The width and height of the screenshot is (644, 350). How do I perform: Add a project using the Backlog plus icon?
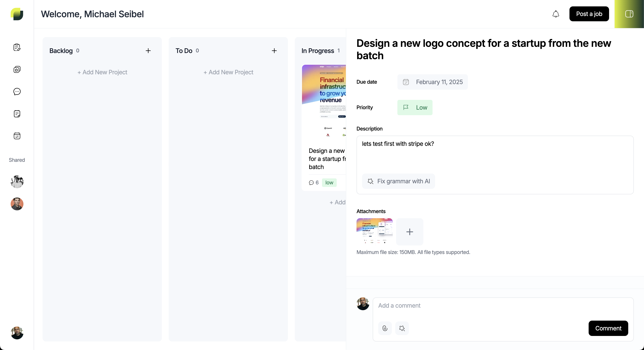pos(148,51)
